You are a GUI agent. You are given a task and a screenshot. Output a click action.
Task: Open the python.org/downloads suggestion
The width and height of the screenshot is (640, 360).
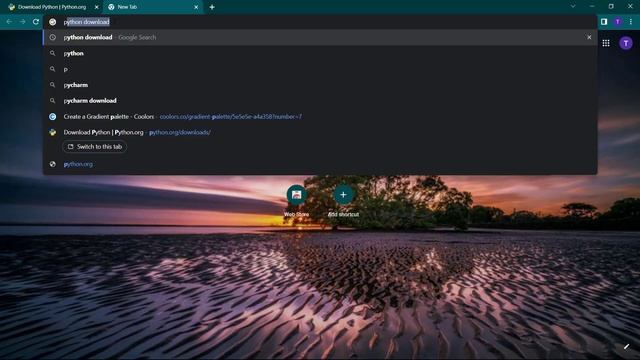320,132
